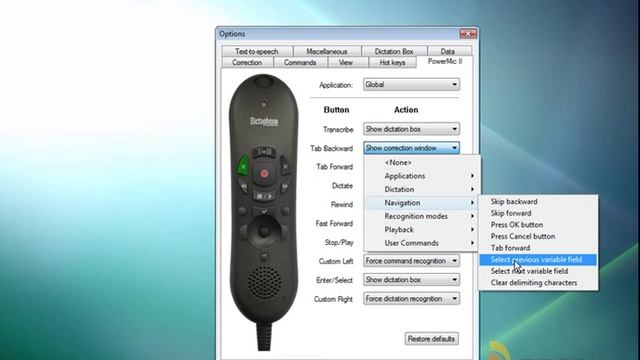The width and height of the screenshot is (640, 360).
Task: Open the Dictation Box tab
Action: tap(394, 51)
